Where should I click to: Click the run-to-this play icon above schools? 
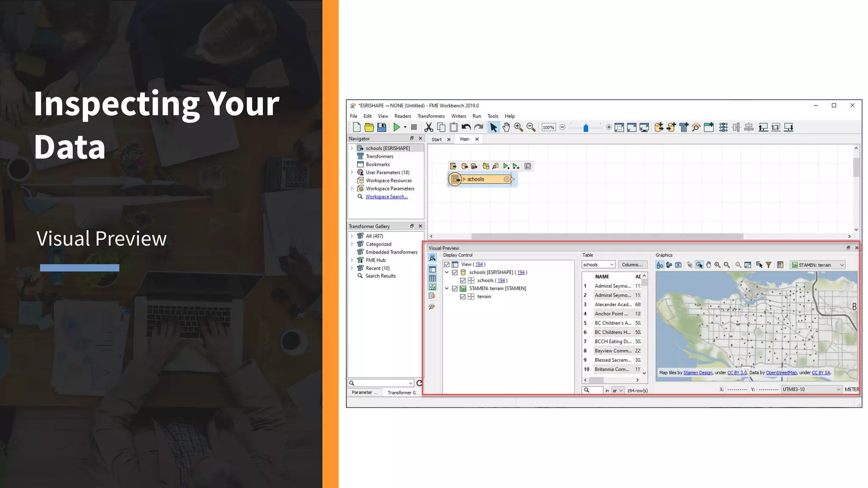506,166
